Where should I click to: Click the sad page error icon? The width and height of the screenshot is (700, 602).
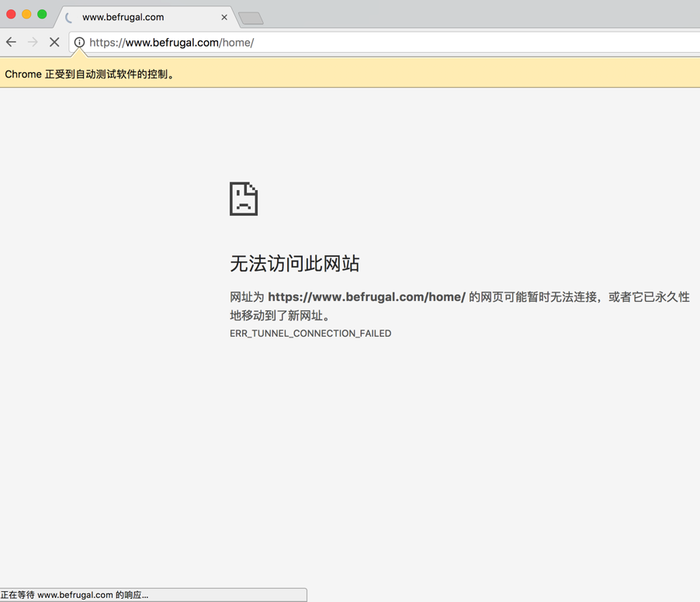coord(244,199)
